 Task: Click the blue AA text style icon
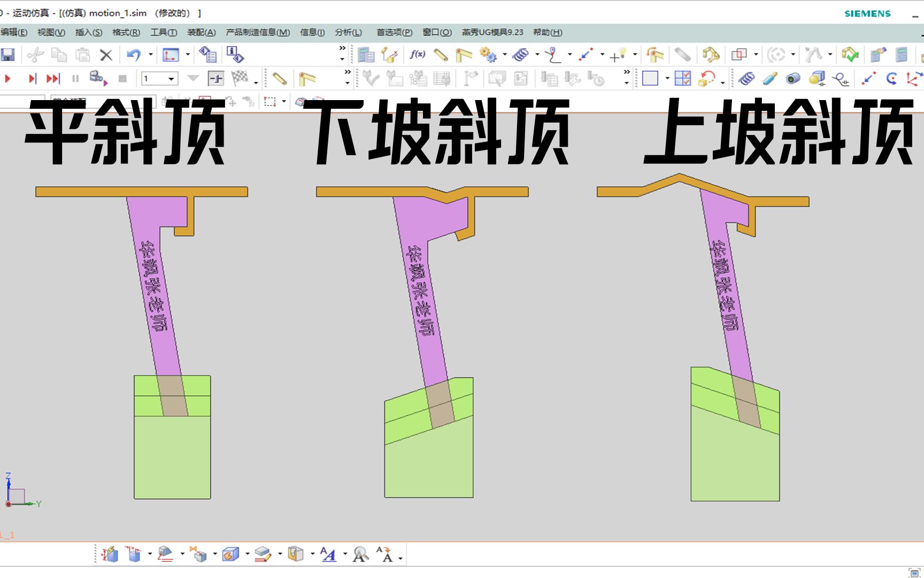[x=328, y=554]
